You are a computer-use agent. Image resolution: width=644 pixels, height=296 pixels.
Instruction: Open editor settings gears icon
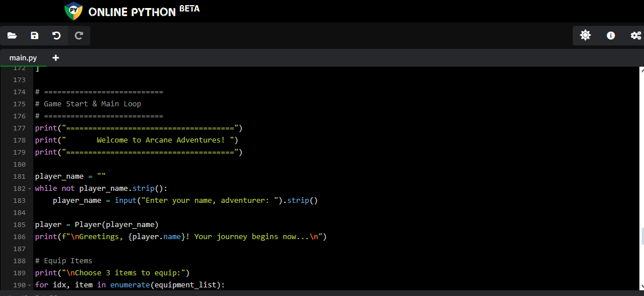(x=636, y=36)
